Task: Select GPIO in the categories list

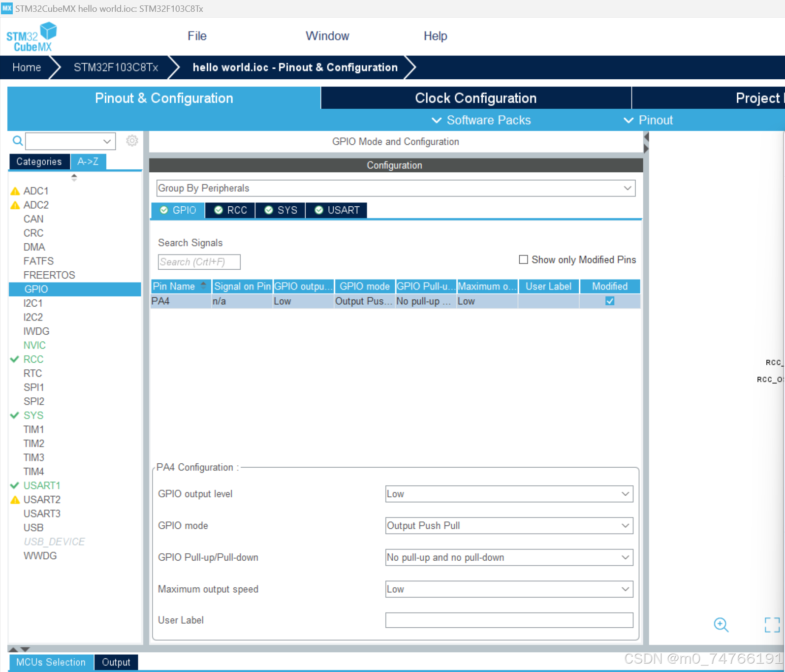Action: tap(75, 289)
